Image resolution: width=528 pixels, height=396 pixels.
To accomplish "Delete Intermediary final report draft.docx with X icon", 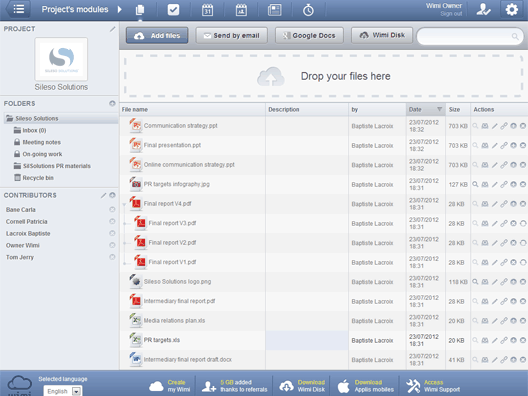I will (523, 360).
